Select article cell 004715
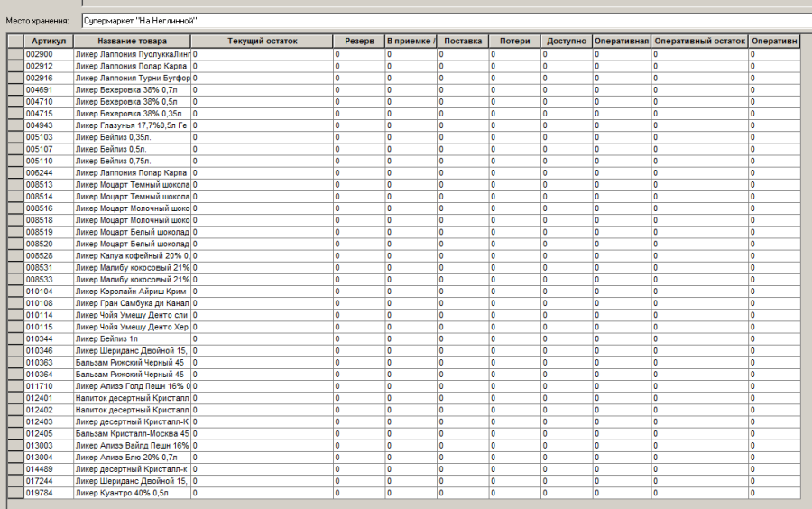The width and height of the screenshot is (812, 509). [49, 114]
